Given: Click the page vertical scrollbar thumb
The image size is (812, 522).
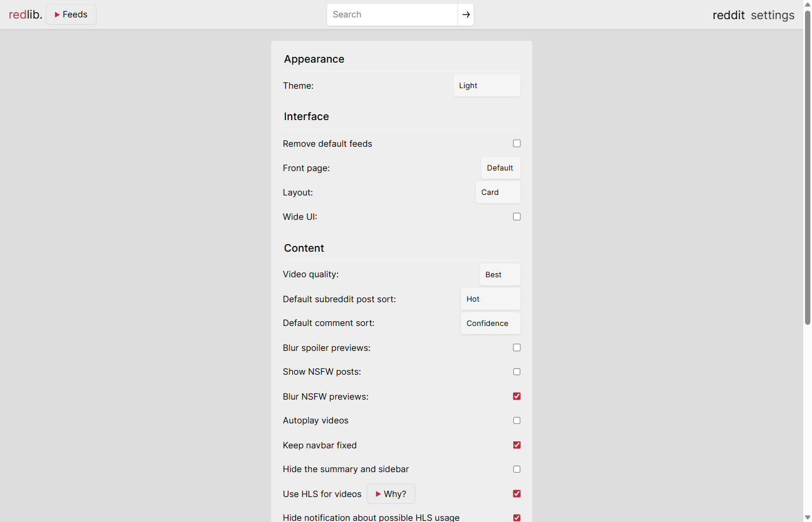Looking at the screenshot, I should point(807,167).
